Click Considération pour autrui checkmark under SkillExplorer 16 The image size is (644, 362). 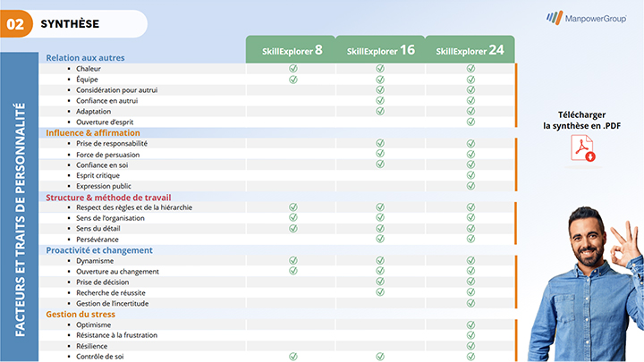pyautogui.click(x=380, y=89)
